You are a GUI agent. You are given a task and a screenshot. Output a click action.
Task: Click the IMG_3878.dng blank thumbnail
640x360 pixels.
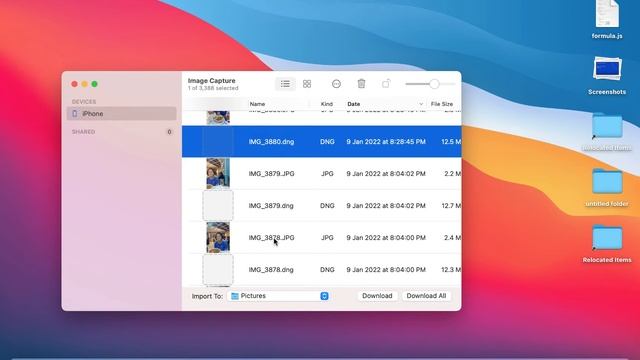218,270
